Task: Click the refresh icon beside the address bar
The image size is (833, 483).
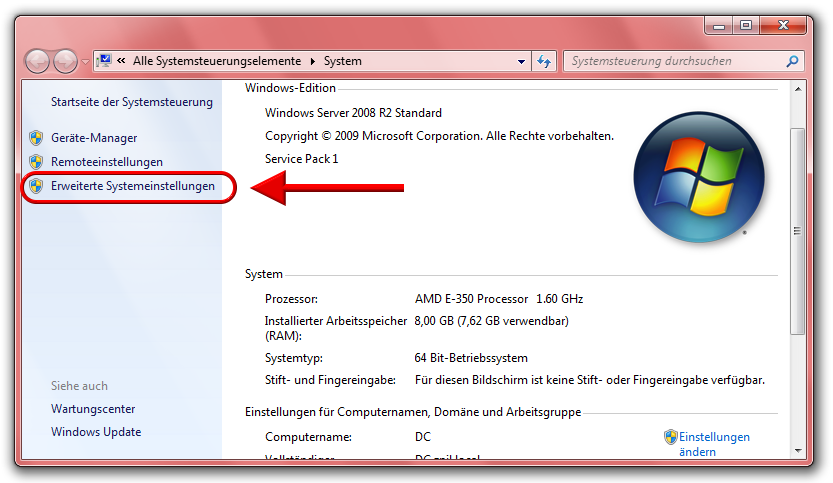Action: (x=544, y=61)
